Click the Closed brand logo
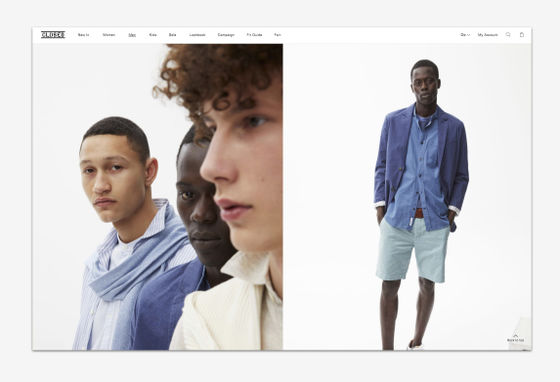The height and width of the screenshot is (382, 560). pyautogui.click(x=53, y=35)
